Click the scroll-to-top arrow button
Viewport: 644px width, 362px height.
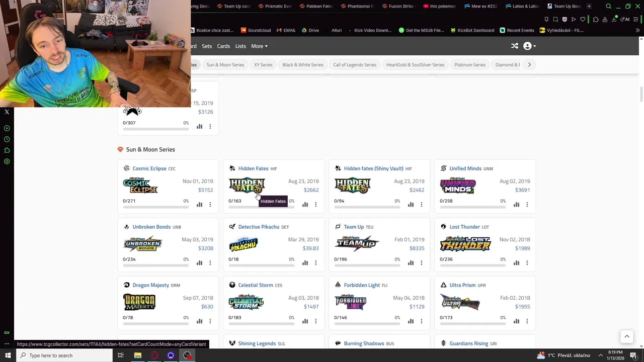627,336
